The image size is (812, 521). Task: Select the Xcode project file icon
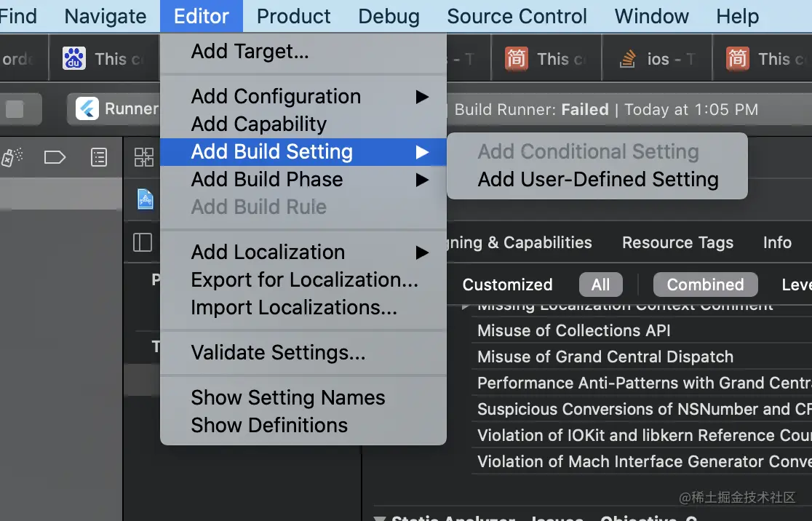coord(145,199)
